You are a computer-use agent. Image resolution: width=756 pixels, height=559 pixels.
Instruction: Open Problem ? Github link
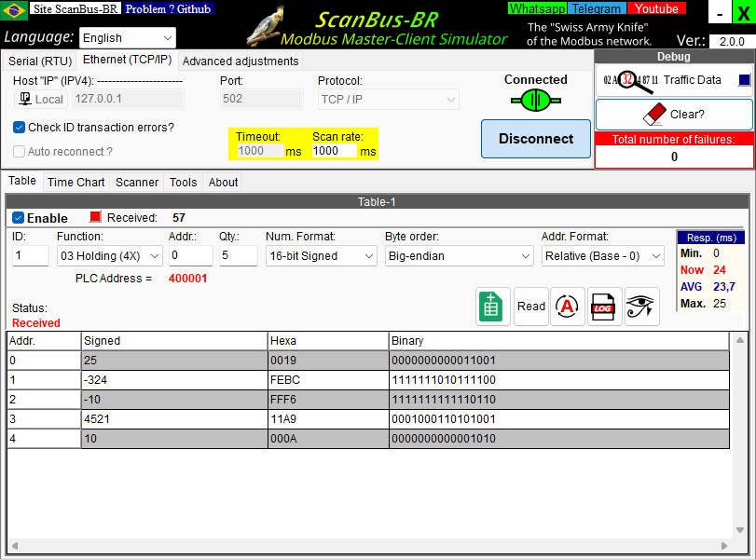click(168, 8)
